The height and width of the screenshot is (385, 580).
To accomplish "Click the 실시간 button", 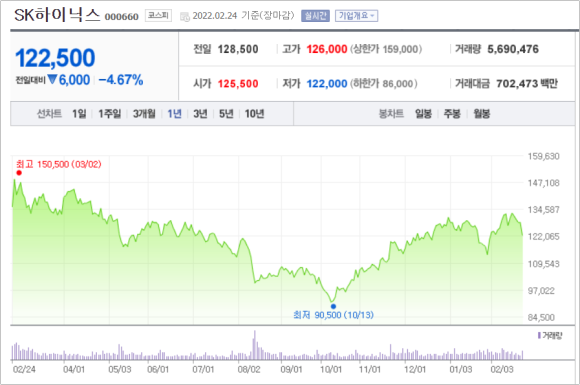I will click(315, 16).
